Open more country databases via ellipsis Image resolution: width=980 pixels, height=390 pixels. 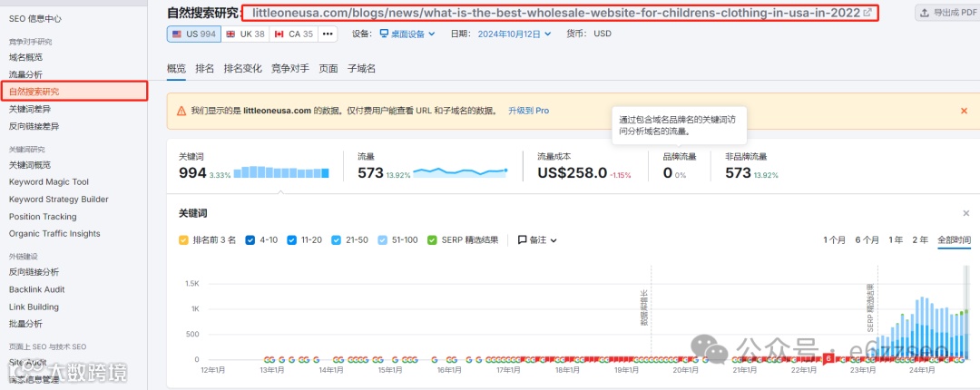click(x=328, y=34)
